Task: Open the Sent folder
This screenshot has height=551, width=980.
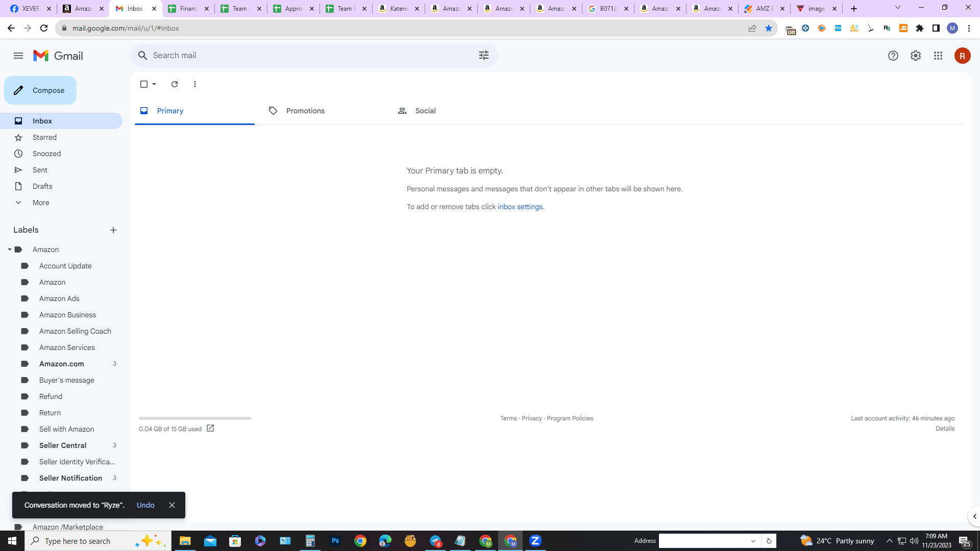Action: pyautogui.click(x=61, y=170)
